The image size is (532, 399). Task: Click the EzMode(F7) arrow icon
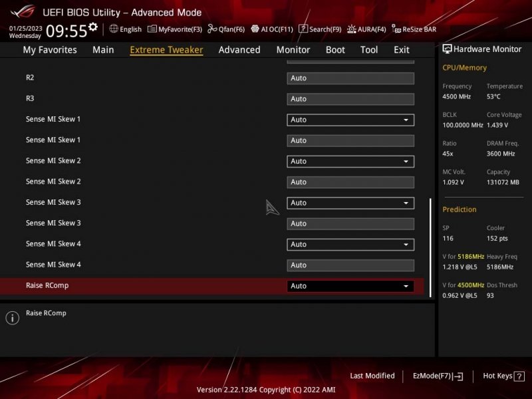tap(458, 376)
